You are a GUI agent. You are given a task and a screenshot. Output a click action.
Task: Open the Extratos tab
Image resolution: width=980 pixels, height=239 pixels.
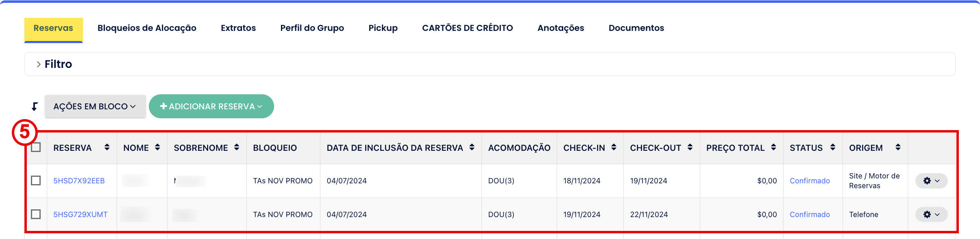click(x=238, y=28)
